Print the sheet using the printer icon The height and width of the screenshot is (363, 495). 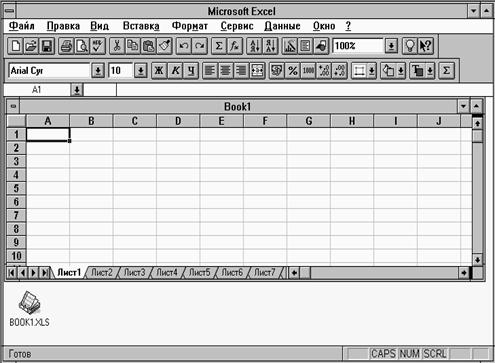(66, 46)
